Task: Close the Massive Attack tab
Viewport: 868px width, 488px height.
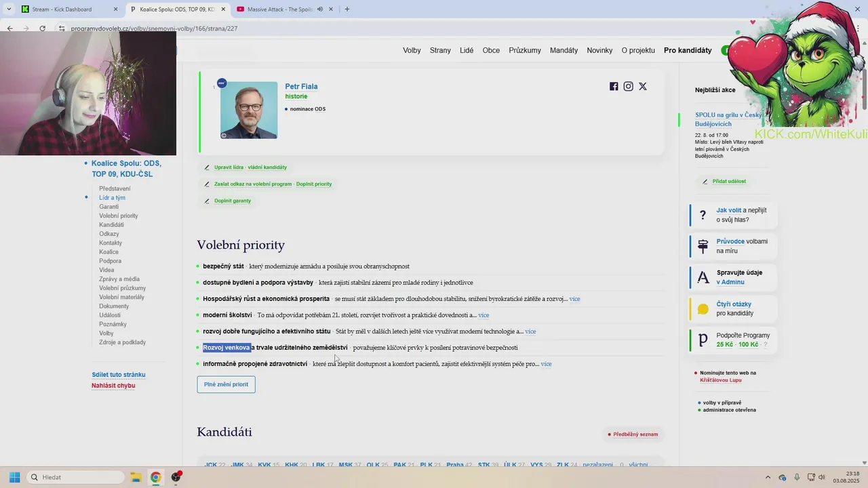Action: coord(331,9)
